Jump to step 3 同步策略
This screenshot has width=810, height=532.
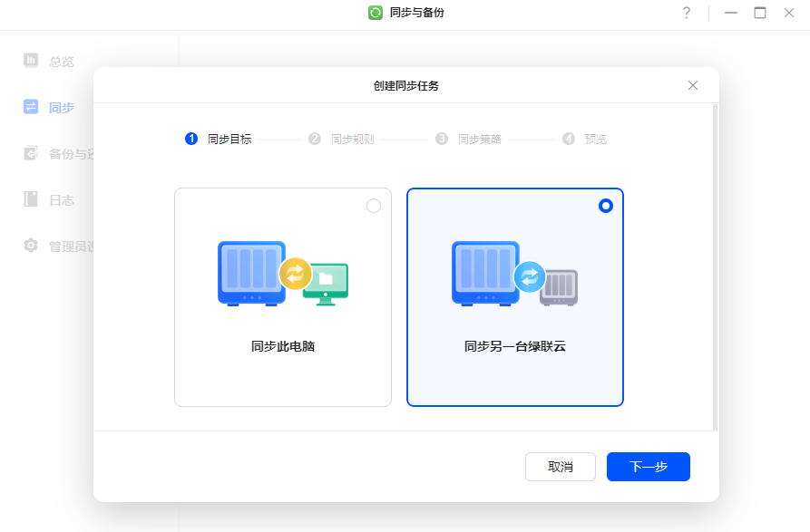click(469, 140)
